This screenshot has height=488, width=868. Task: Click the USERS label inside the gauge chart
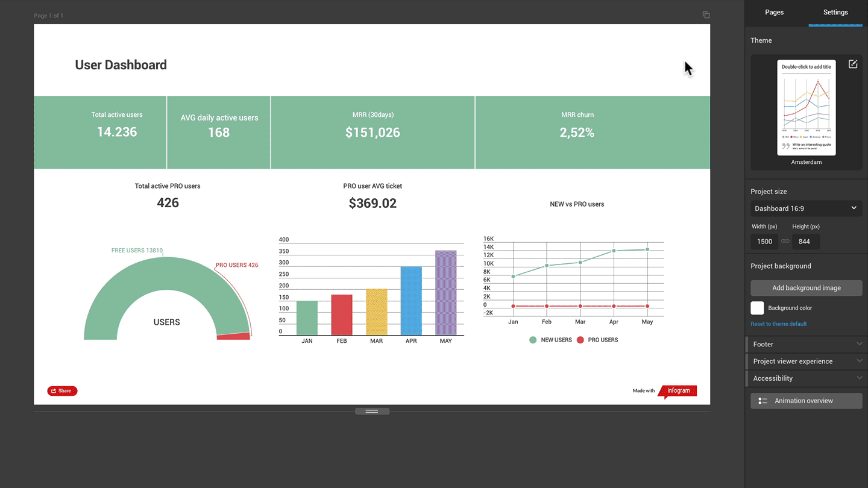coord(167,322)
